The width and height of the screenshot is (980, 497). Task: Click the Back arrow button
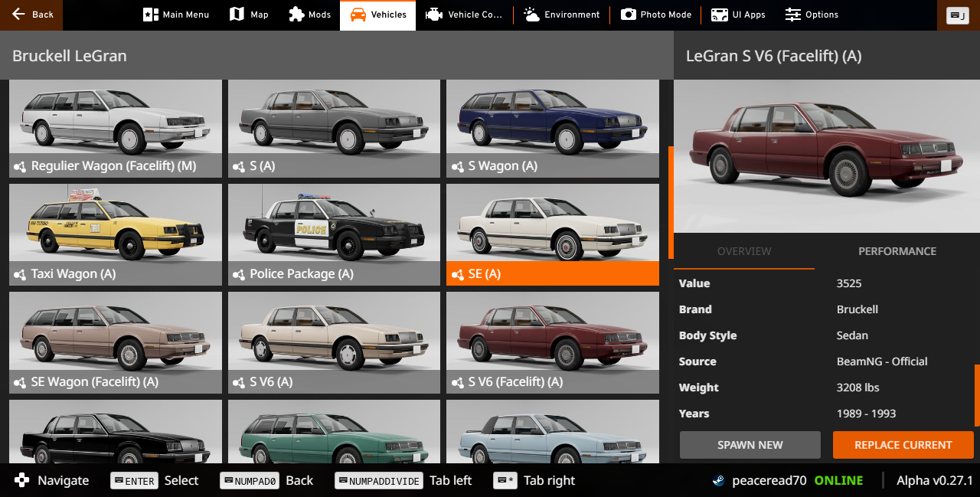point(31,15)
